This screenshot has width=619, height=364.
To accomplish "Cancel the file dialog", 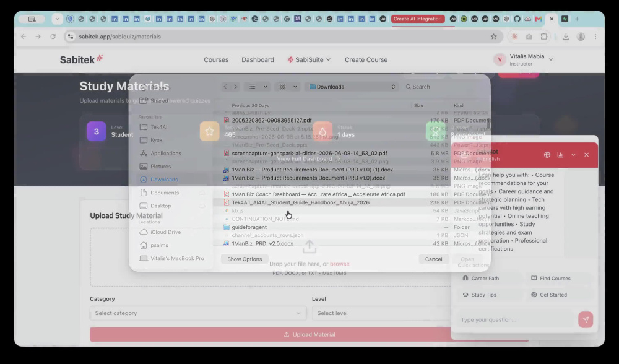I will tap(433, 259).
